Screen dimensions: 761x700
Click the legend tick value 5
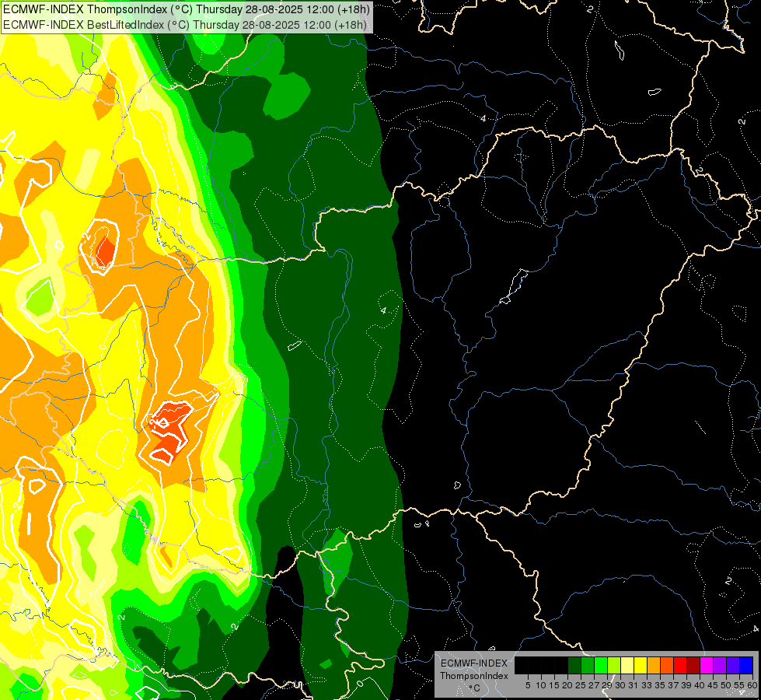(528, 685)
